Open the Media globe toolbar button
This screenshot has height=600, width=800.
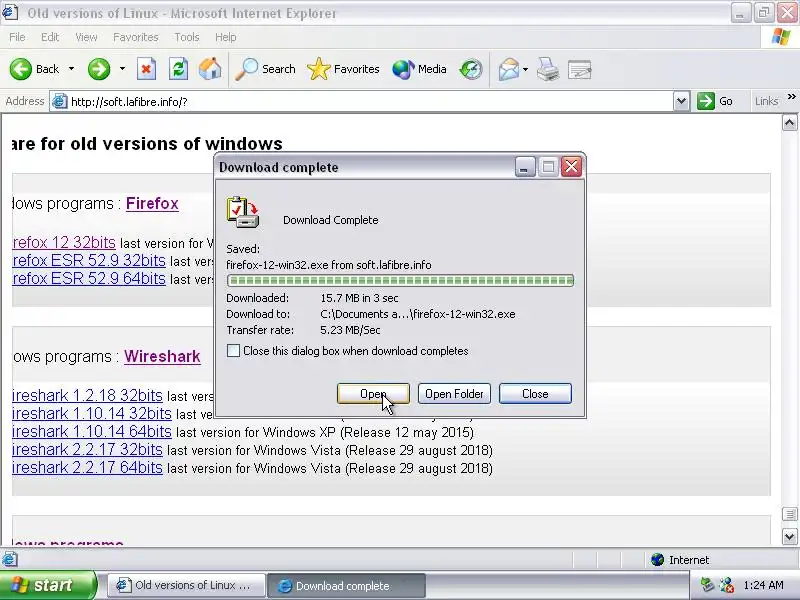coord(419,69)
